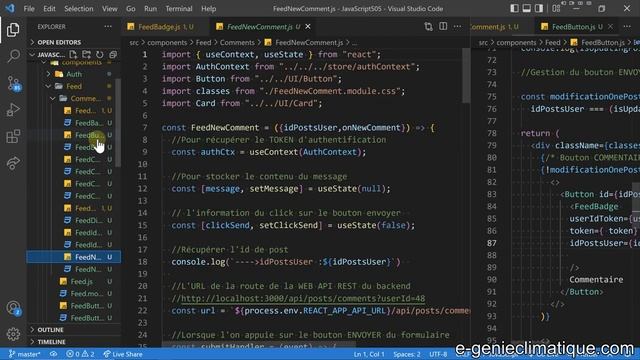
Task: Click Ln 1, Col 1 in status bar
Action: click(369, 354)
